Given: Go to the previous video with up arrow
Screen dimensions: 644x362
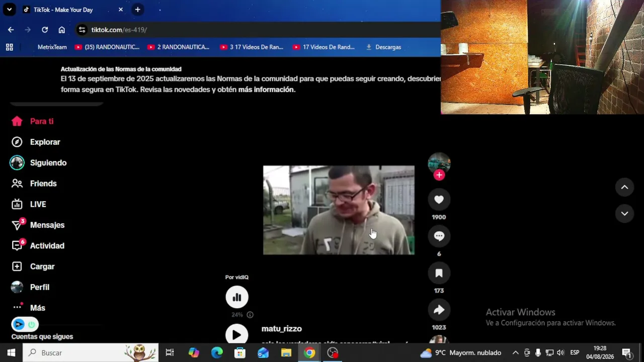Looking at the screenshot, I should [x=624, y=187].
